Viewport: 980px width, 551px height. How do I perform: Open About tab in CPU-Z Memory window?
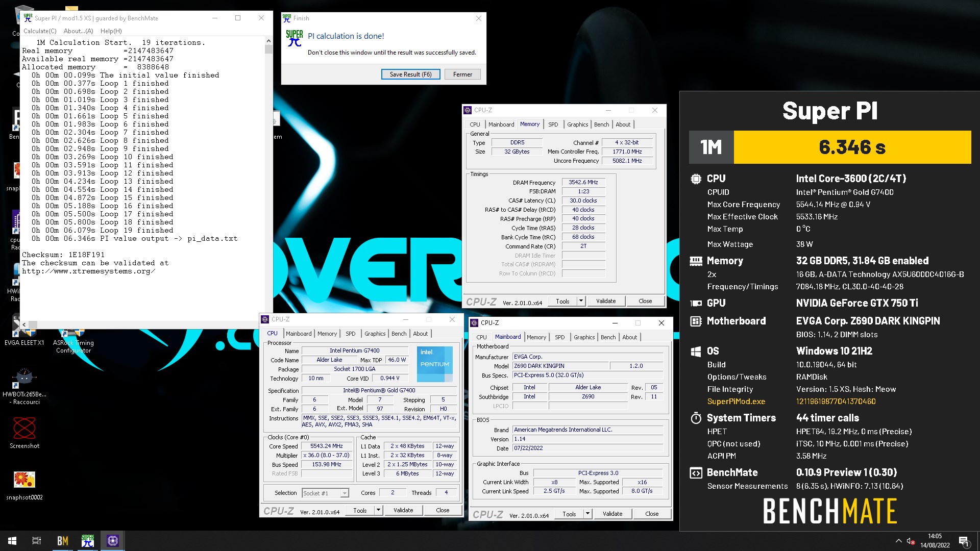(x=623, y=124)
